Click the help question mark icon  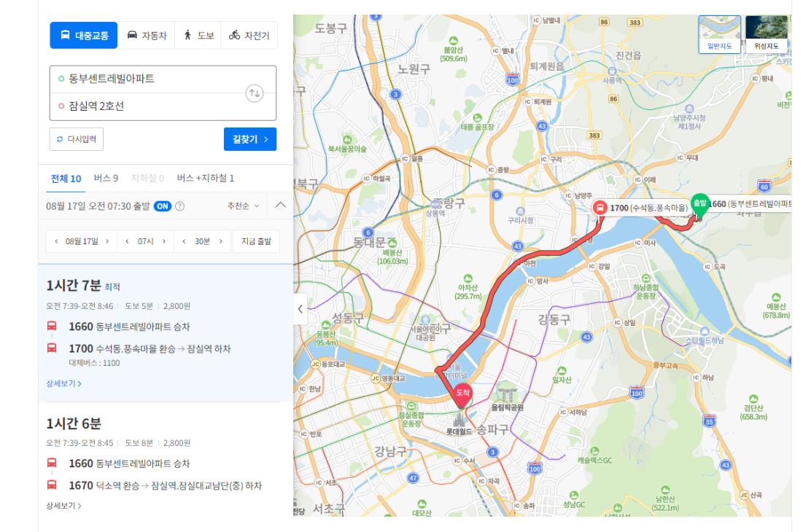[x=179, y=206]
